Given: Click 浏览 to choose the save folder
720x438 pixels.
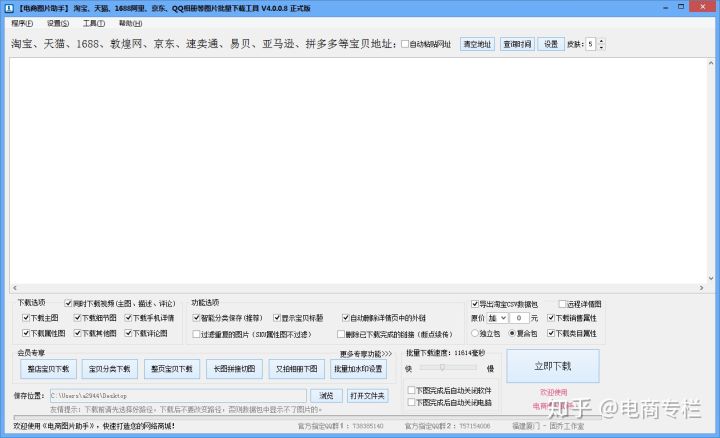Looking at the screenshot, I should [x=326, y=395].
